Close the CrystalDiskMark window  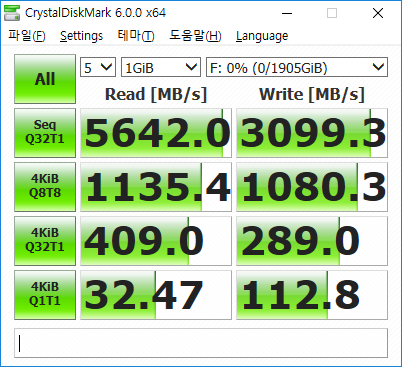[378, 13]
